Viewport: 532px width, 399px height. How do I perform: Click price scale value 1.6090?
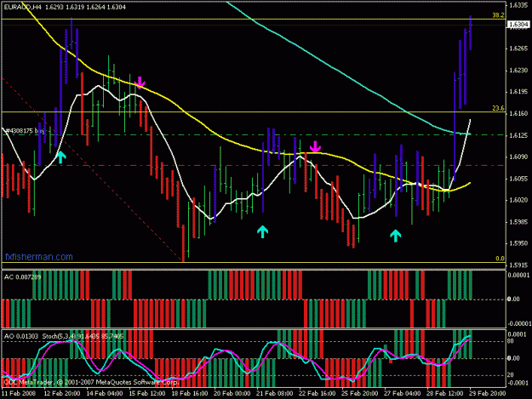click(518, 157)
